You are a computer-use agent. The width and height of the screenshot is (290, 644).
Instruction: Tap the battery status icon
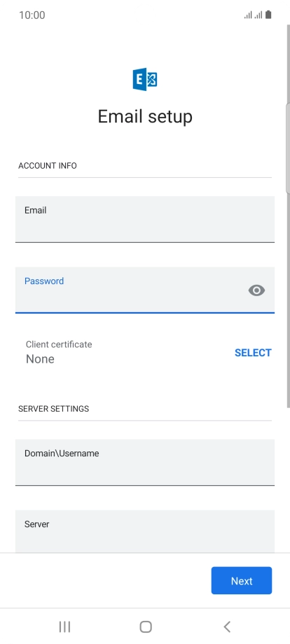[x=268, y=15]
